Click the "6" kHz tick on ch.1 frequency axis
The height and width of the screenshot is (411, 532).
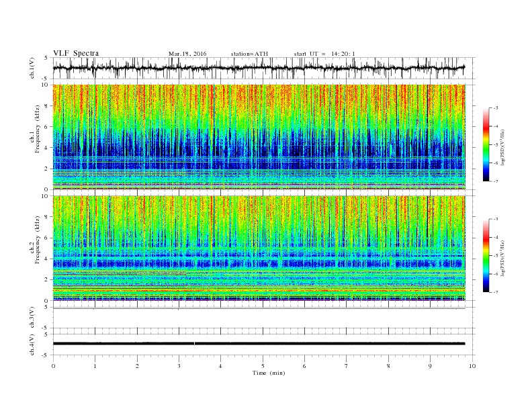(48, 127)
